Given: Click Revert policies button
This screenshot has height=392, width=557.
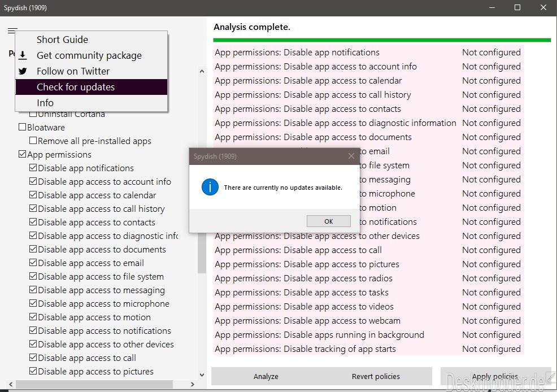Looking at the screenshot, I should [x=376, y=376].
